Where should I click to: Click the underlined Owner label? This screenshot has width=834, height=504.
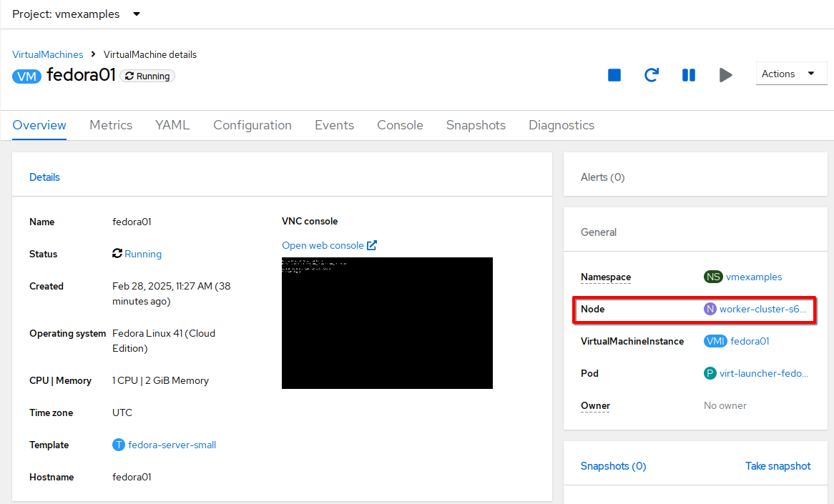595,405
